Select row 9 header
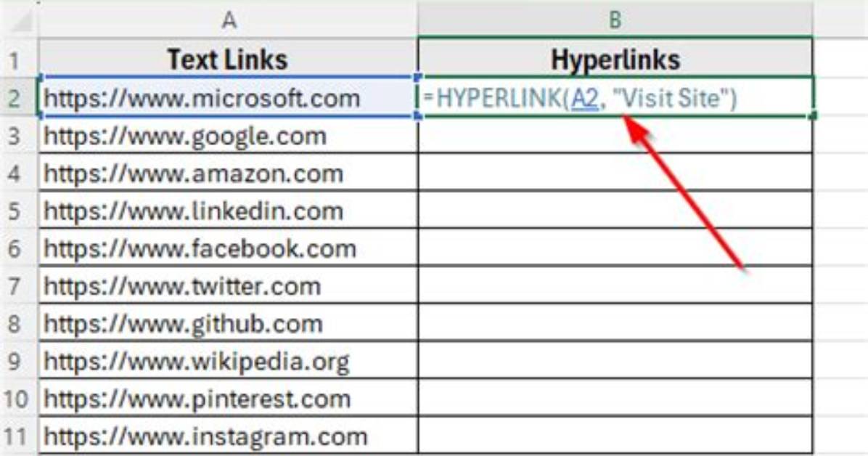Screen dimensions: 868x456 click(19, 362)
